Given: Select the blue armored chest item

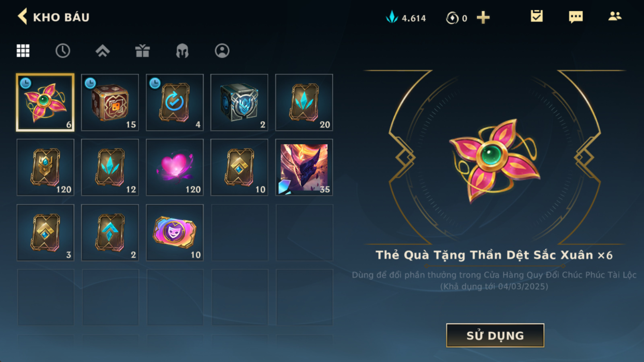Looking at the screenshot, I should tap(239, 103).
